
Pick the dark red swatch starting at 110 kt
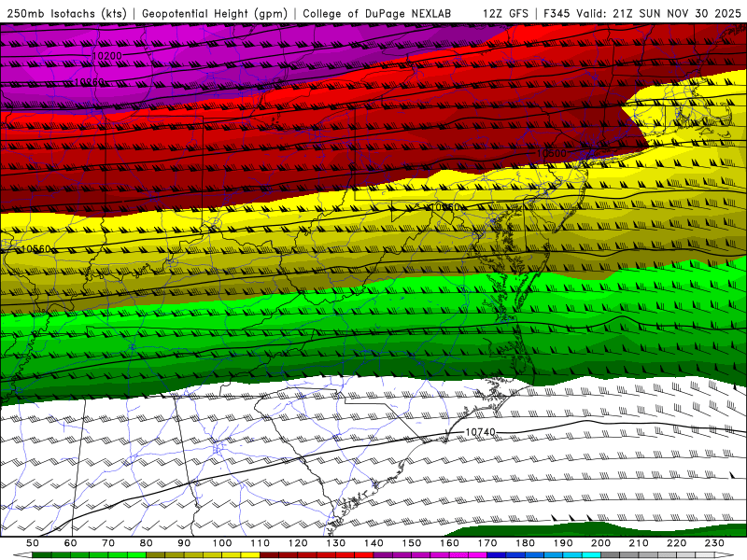(x=269, y=555)
